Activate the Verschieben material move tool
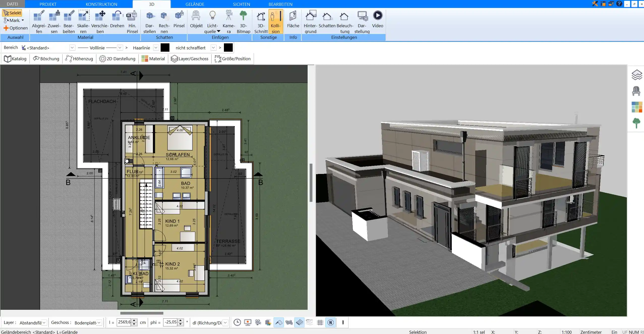Viewport: 644px width, 334px height. [x=100, y=22]
